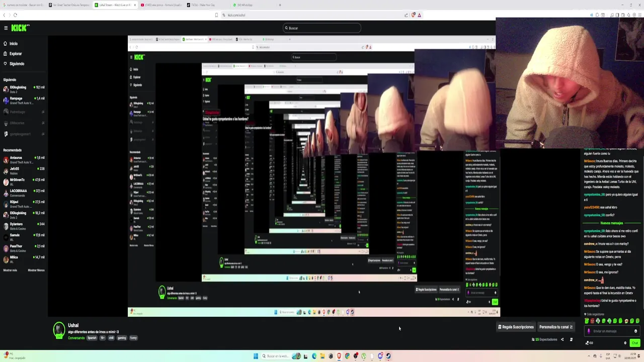This screenshot has height=362, width=644.
Task: Click the share stream icon
Action: coord(562,339)
